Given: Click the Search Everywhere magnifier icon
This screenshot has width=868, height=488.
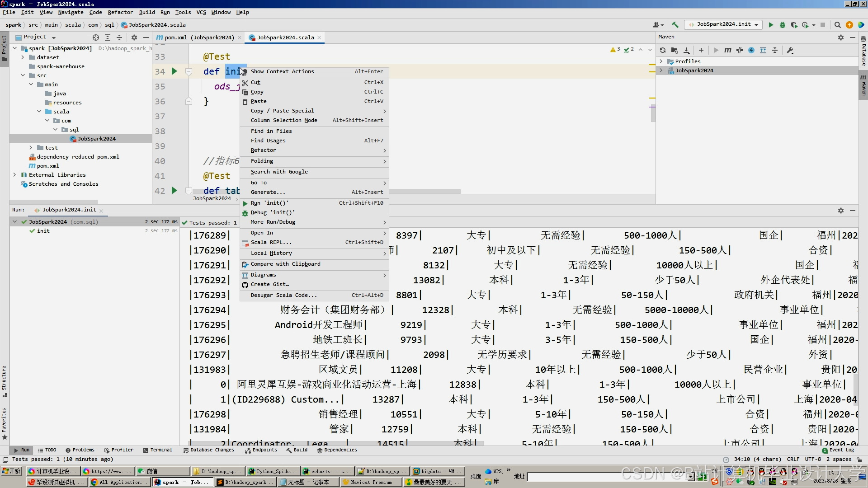Looking at the screenshot, I should (837, 25).
